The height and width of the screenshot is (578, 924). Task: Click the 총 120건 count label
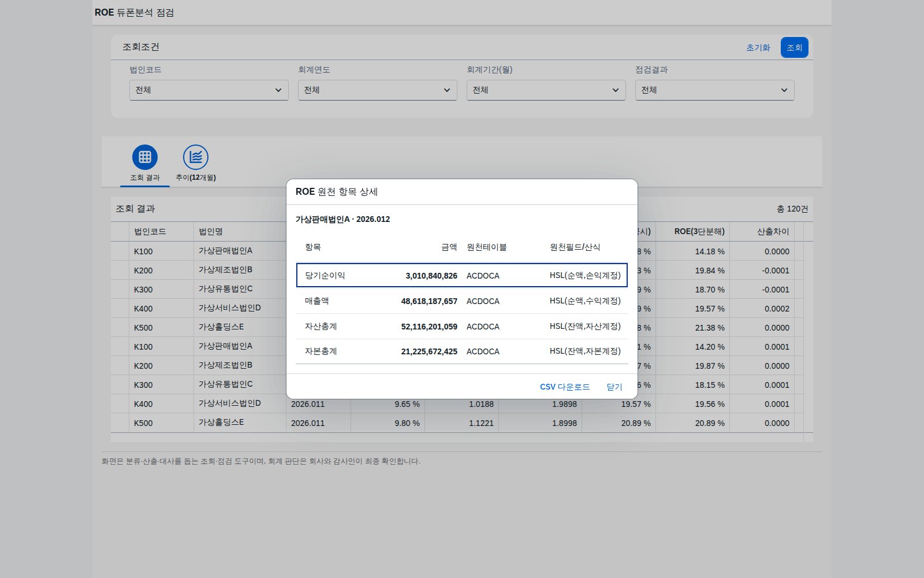coord(792,209)
